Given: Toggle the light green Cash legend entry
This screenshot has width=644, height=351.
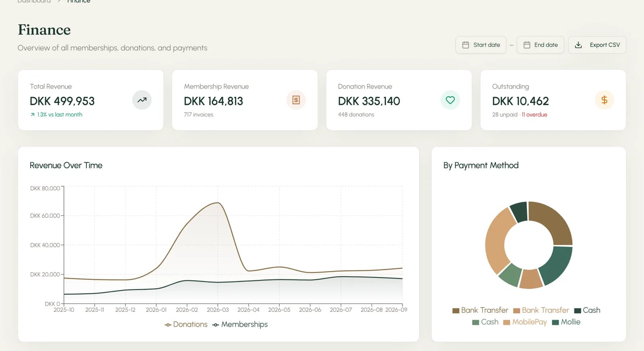Looking at the screenshot, I should [x=485, y=322].
